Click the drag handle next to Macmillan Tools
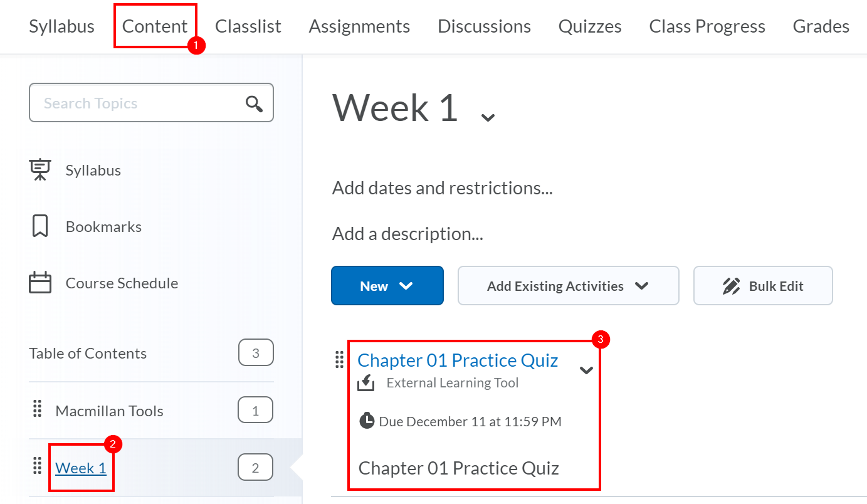The height and width of the screenshot is (504, 867). point(36,410)
